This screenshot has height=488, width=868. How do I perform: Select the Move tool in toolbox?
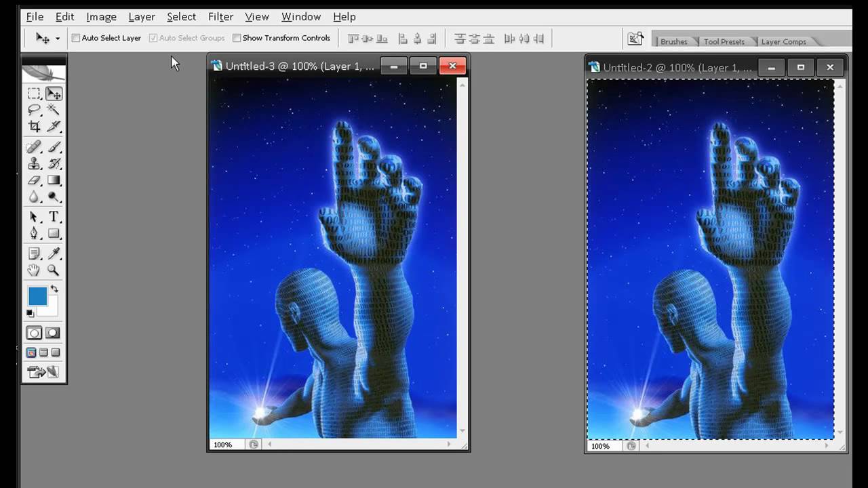click(54, 94)
